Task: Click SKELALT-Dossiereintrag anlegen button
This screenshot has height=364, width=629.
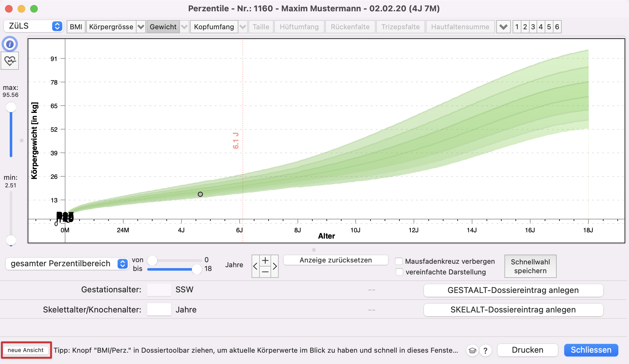Action: 513,310
